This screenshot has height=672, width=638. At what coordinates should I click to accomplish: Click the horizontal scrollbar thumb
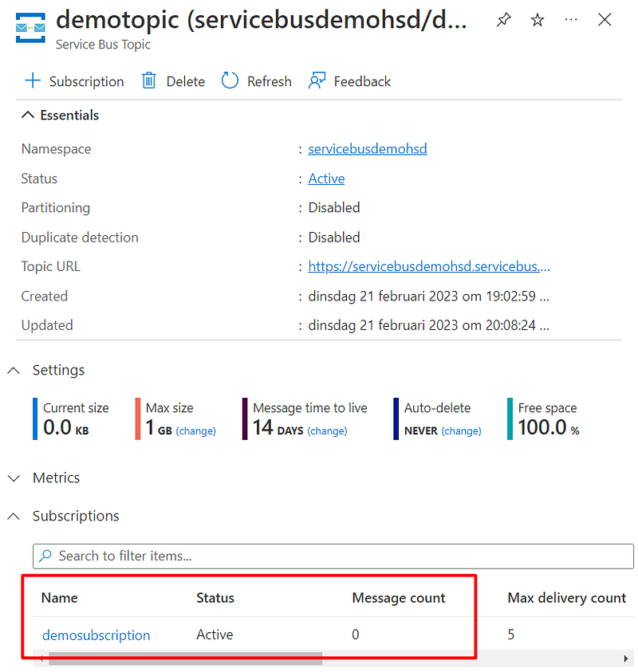(x=185, y=658)
